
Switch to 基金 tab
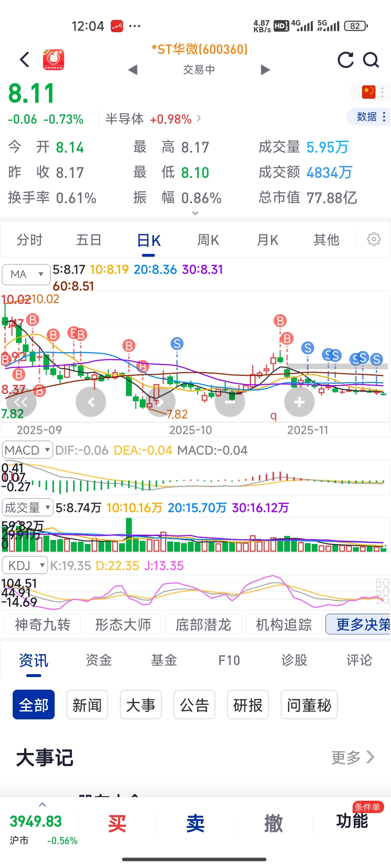coord(164,660)
